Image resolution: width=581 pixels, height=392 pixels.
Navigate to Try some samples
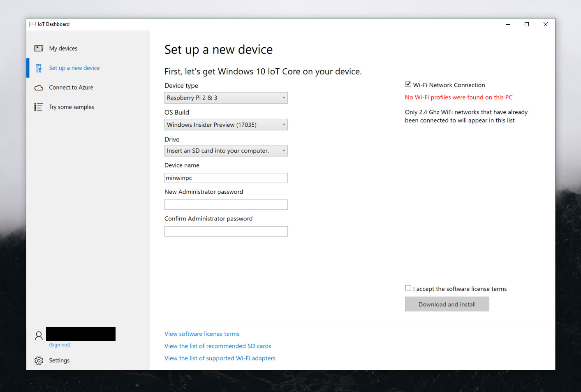tap(71, 107)
